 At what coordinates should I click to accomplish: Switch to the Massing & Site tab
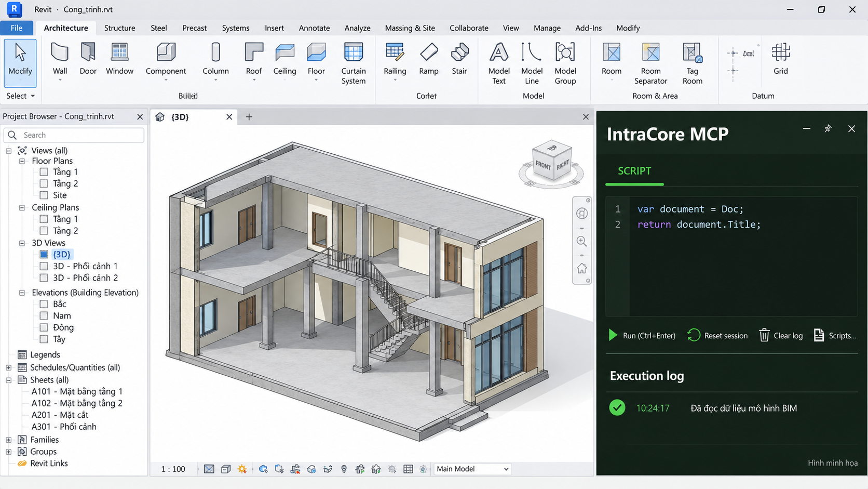click(410, 28)
